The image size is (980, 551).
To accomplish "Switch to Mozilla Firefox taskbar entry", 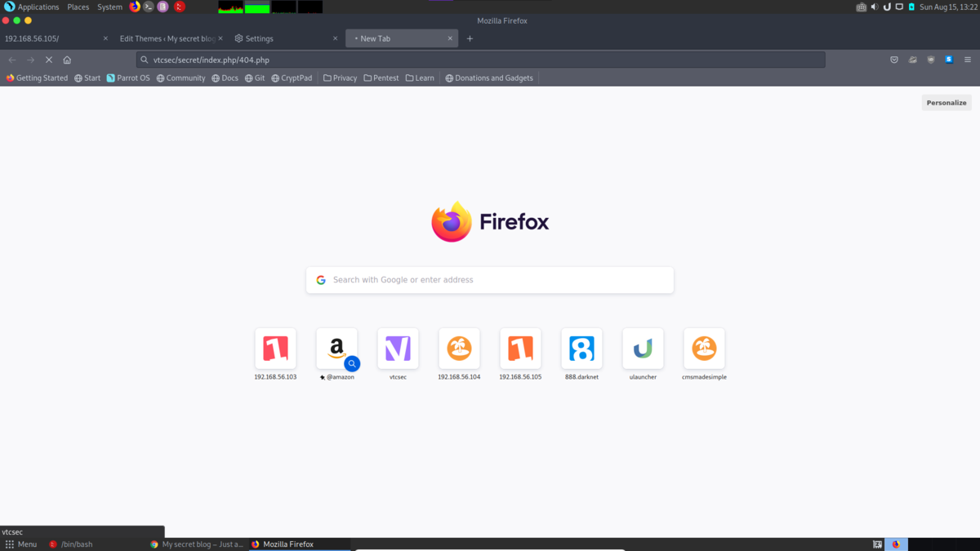I will (299, 544).
